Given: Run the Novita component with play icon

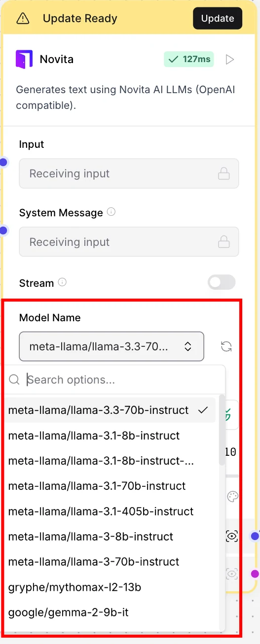Looking at the screenshot, I should 229,60.
